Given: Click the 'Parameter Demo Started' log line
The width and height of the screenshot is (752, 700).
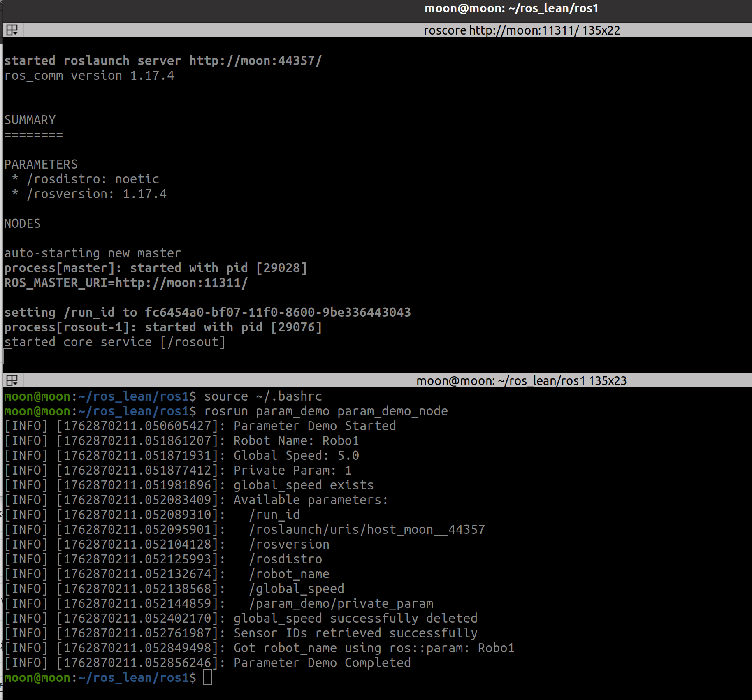Looking at the screenshot, I should pos(315,426).
